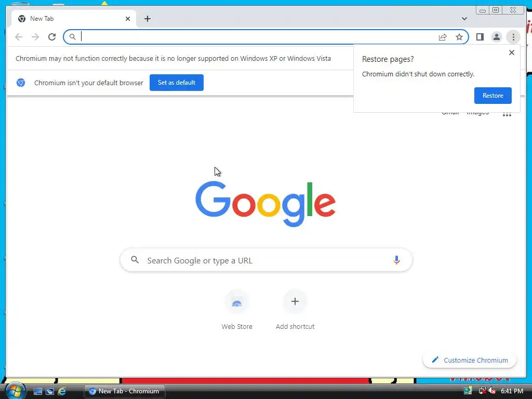Image resolution: width=532 pixels, height=399 pixels.
Task: Reload the current page
Action: pos(52,37)
